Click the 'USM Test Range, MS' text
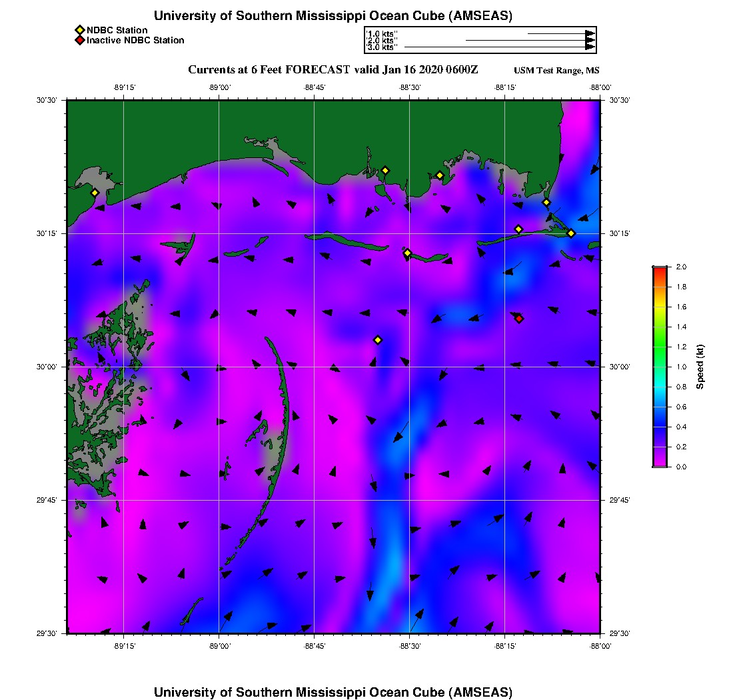Screen dimensions: 733x700 [x=556, y=71]
